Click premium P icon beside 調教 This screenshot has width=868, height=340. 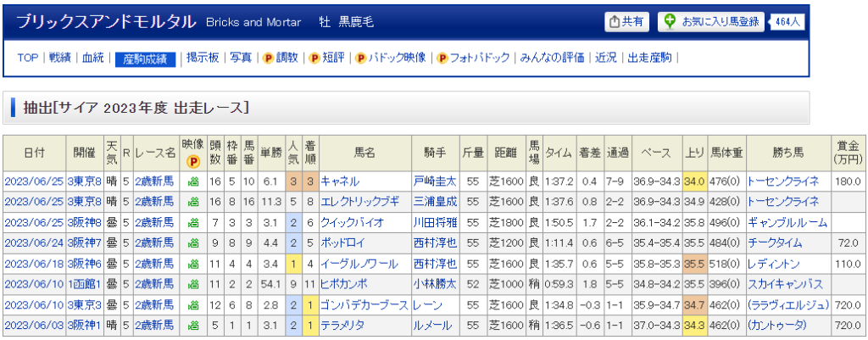pos(268,59)
